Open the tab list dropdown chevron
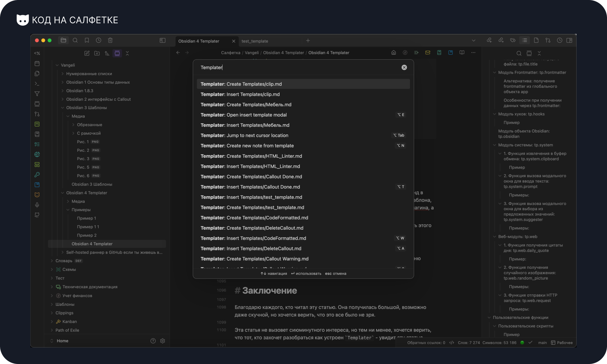 click(x=474, y=40)
